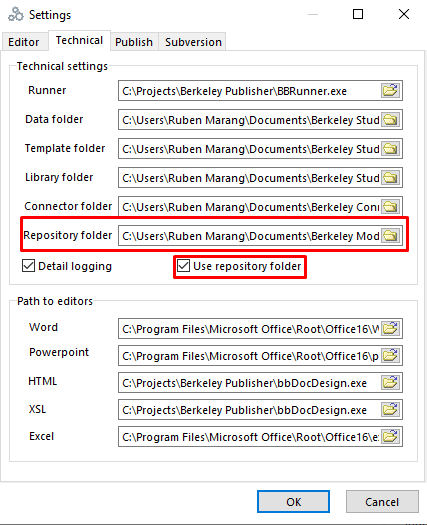Click the Library folder browse icon
Image resolution: width=427 pixels, height=525 pixels.
390,177
